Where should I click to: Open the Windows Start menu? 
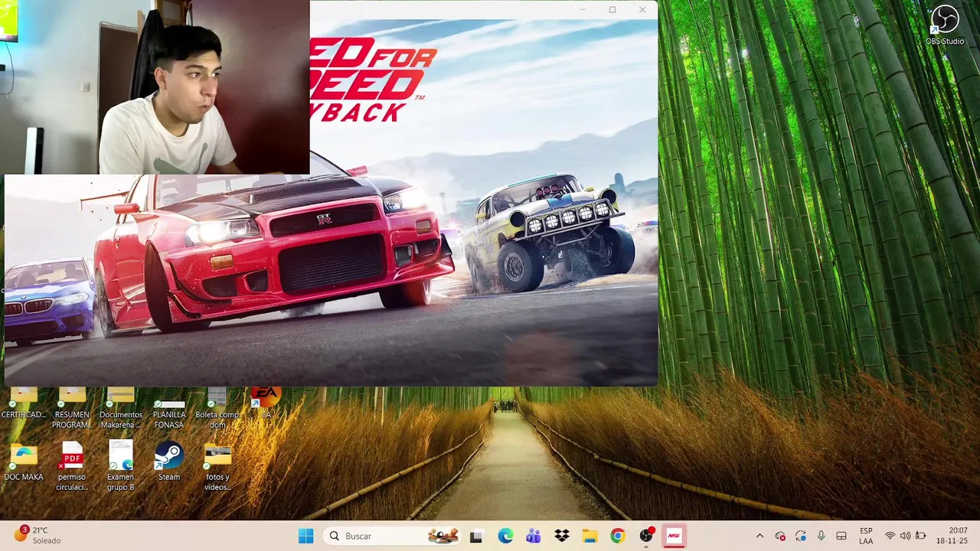305,536
